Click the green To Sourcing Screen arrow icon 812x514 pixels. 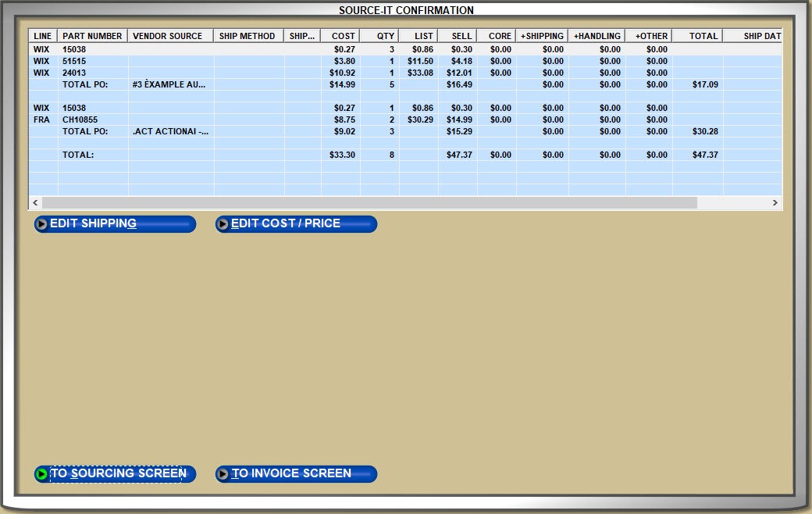pos(42,474)
